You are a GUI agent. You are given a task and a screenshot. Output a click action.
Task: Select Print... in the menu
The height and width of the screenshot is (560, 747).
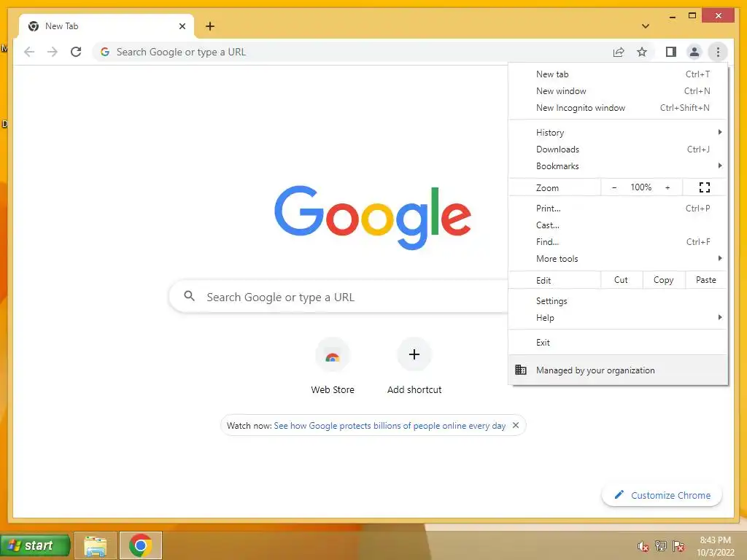618,208
